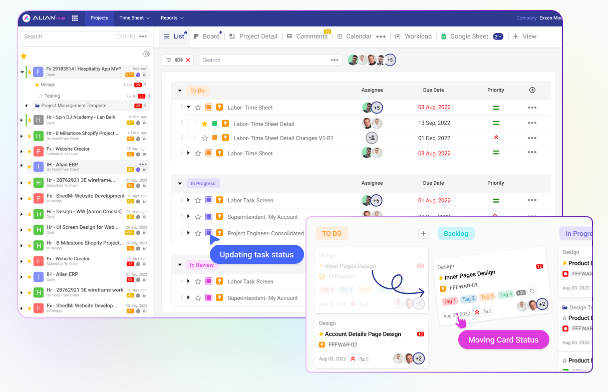Star Labor Task Screen in In Progress group
This screenshot has width=608, height=392.
198,200
